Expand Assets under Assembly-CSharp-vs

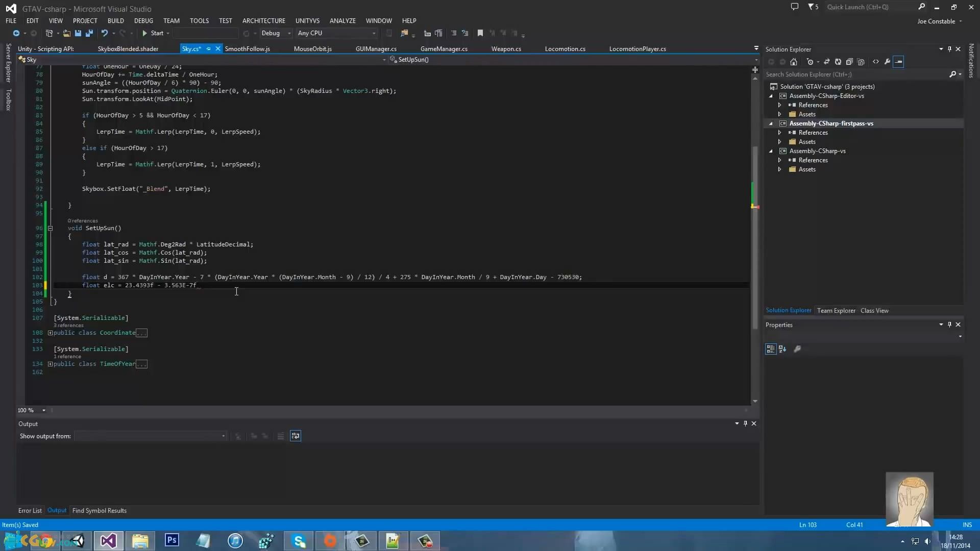[x=779, y=169]
